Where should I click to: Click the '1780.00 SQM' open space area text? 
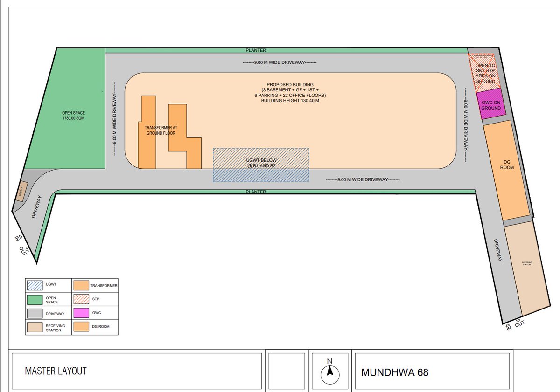(74, 118)
